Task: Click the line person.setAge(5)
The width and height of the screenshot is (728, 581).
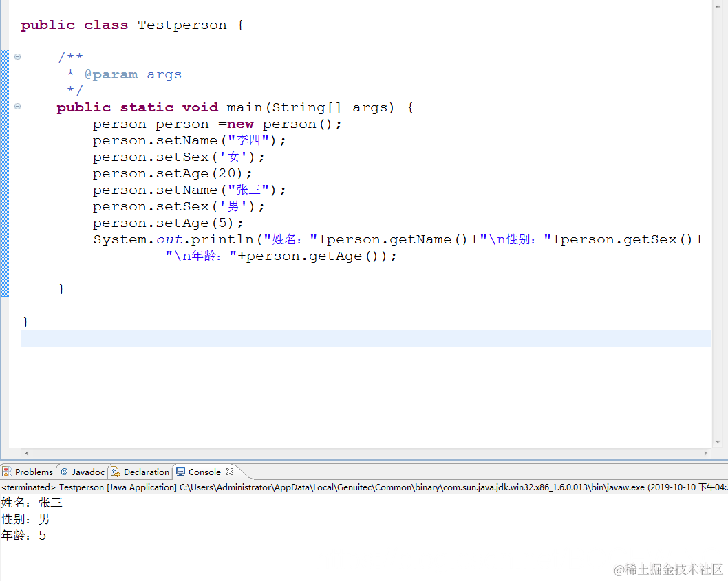Action: click(168, 223)
